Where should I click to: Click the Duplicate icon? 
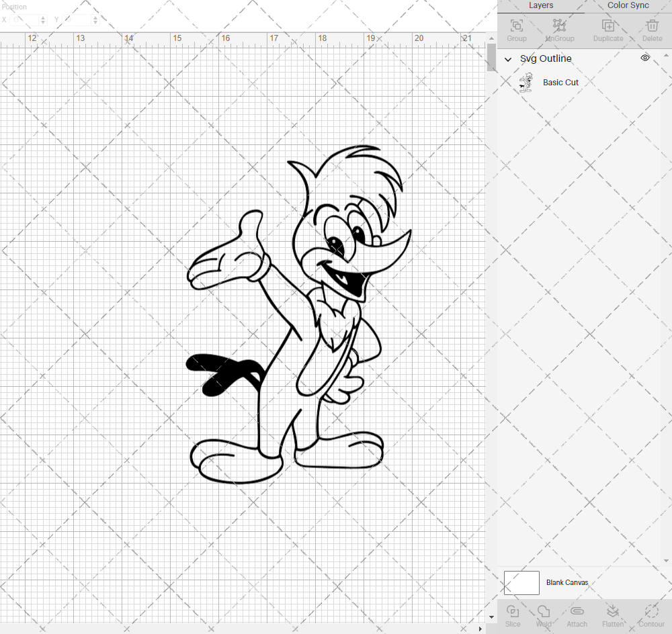pos(608,26)
